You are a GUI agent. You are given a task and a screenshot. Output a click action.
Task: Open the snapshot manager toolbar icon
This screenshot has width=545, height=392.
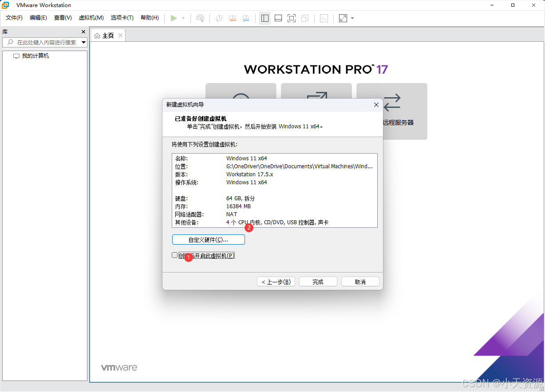pos(246,18)
